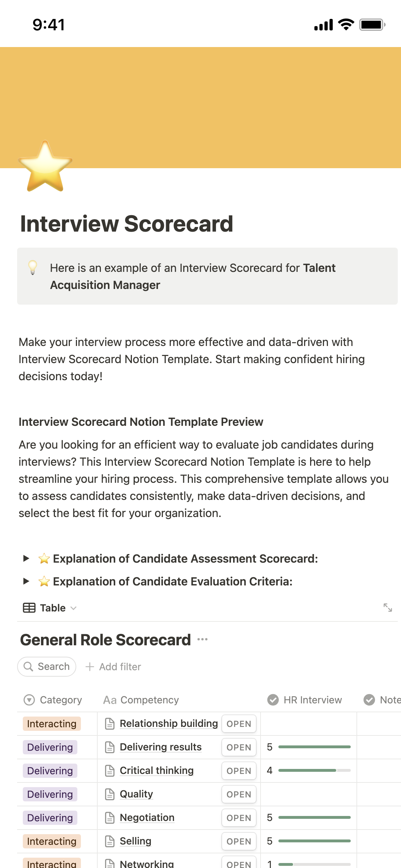Screen dimensions: 401x868
Task: Click the Interacting tag for Selling
Action: (x=52, y=841)
